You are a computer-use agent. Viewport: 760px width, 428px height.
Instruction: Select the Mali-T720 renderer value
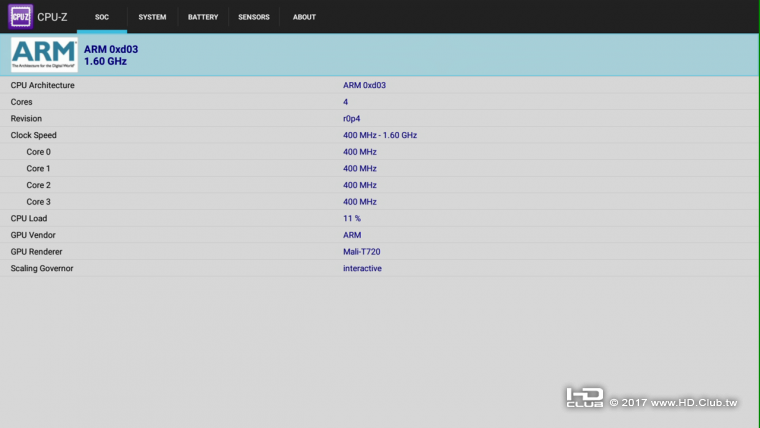pos(362,252)
